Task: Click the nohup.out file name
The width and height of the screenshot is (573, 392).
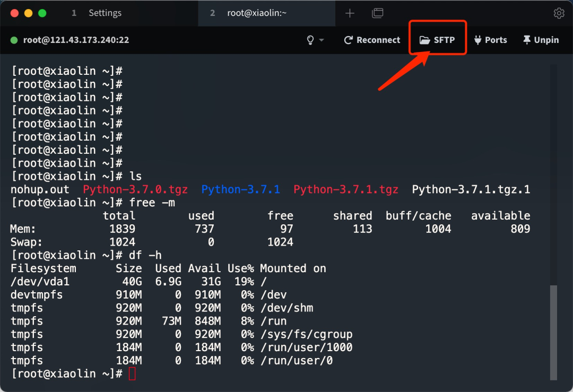Action: pos(40,189)
